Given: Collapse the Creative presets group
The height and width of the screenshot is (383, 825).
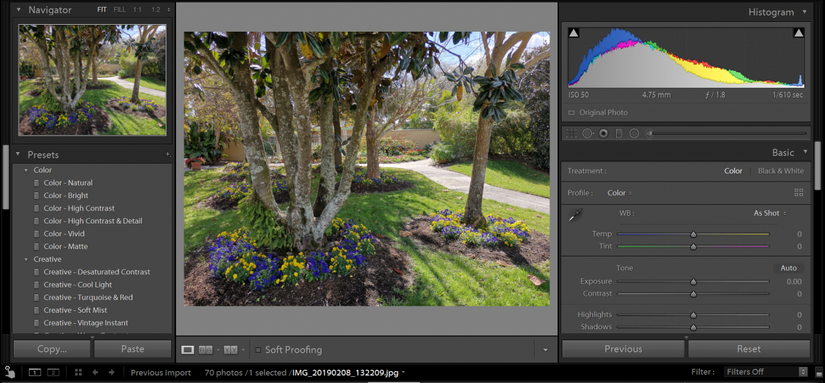Looking at the screenshot, I should coord(26,259).
